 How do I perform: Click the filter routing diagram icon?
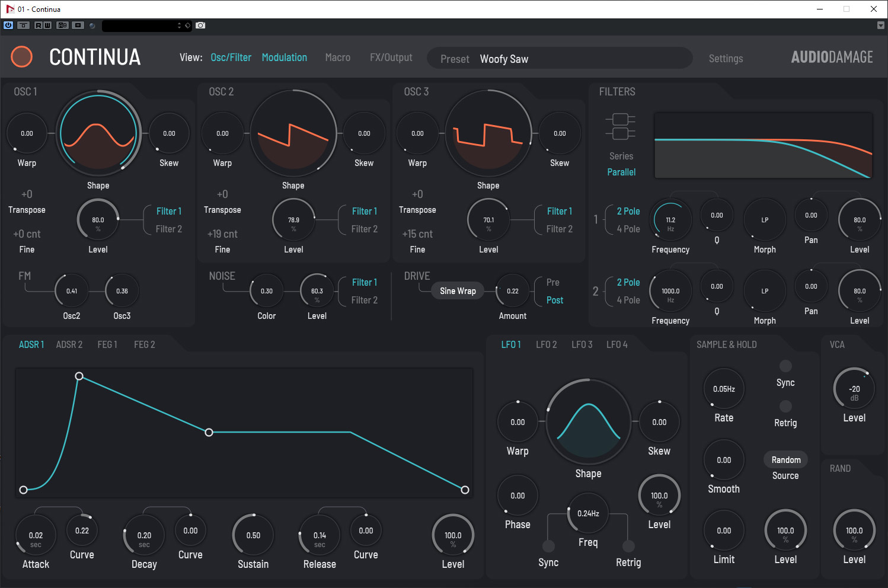[x=620, y=126]
